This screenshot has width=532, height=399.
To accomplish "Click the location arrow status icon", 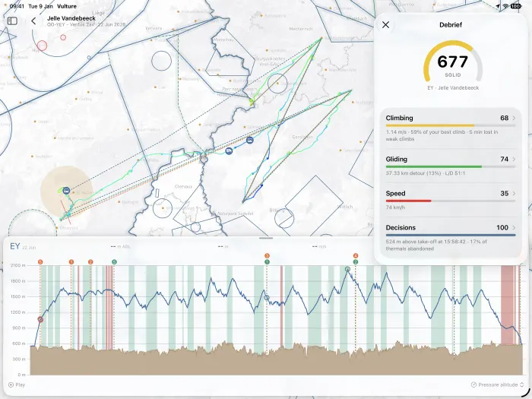I will 498,6.
